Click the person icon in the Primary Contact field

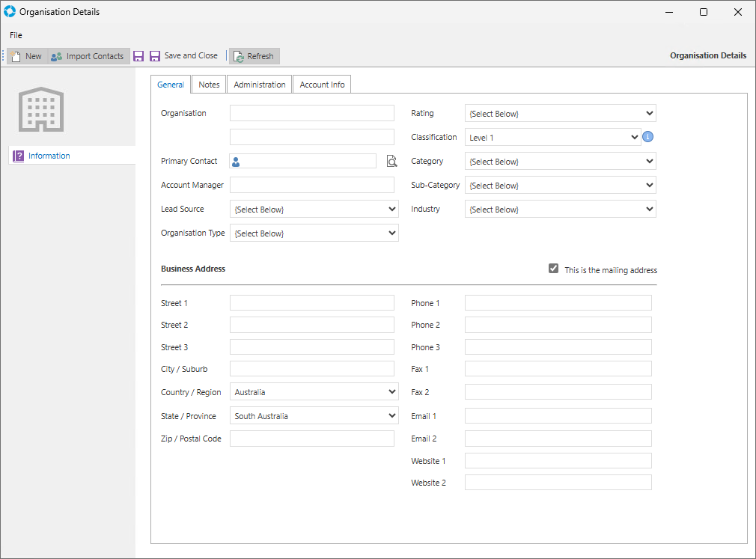pyautogui.click(x=236, y=162)
